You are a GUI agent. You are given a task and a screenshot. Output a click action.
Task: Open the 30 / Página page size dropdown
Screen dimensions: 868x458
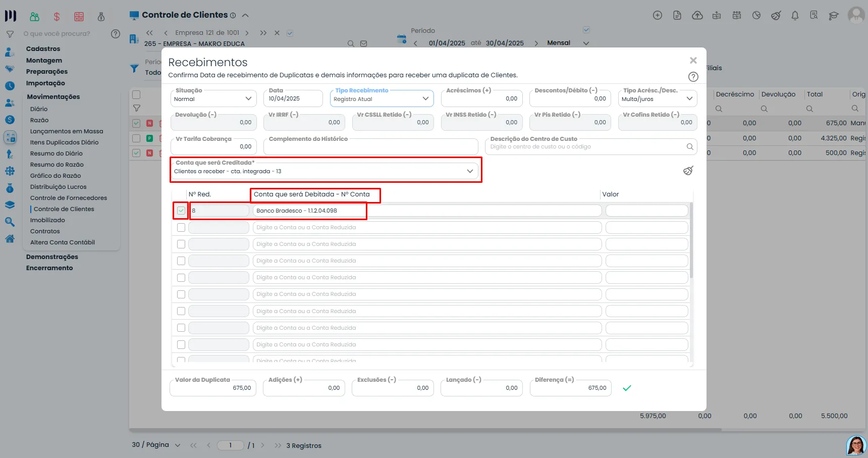156,445
